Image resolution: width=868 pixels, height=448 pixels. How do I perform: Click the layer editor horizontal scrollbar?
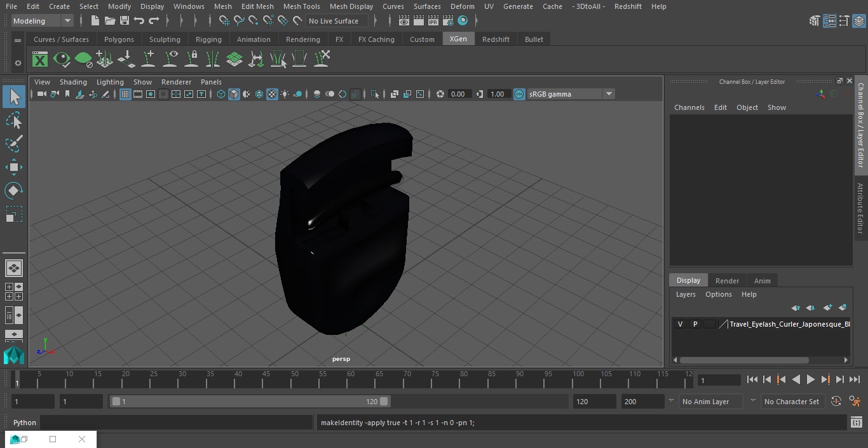[x=743, y=360]
